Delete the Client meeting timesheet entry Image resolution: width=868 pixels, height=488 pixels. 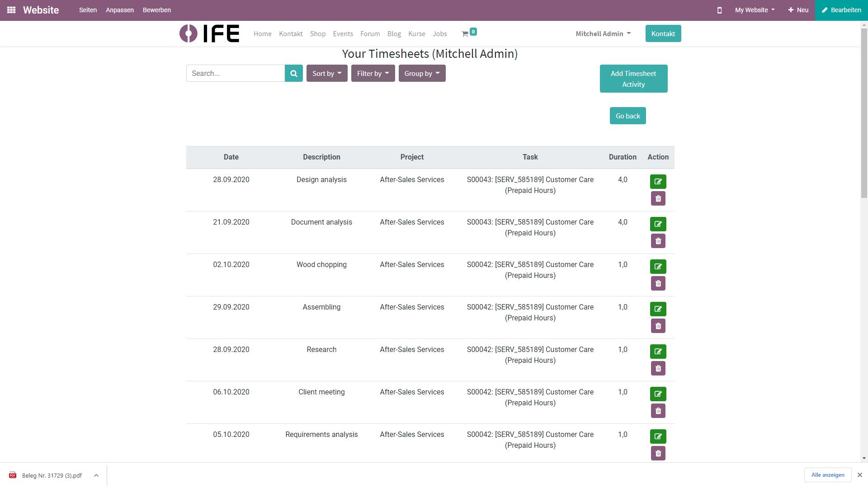tap(658, 411)
